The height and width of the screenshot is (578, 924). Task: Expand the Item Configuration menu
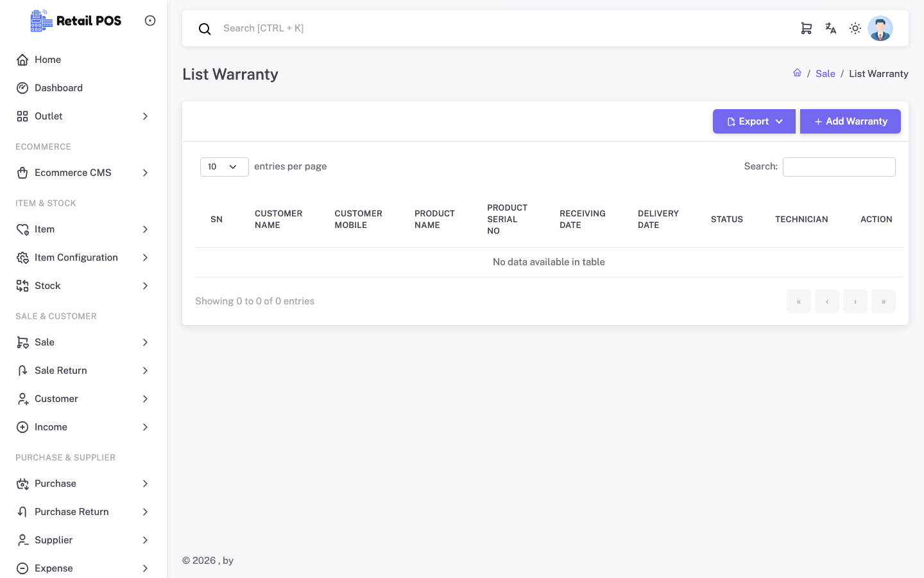(x=83, y=258)
